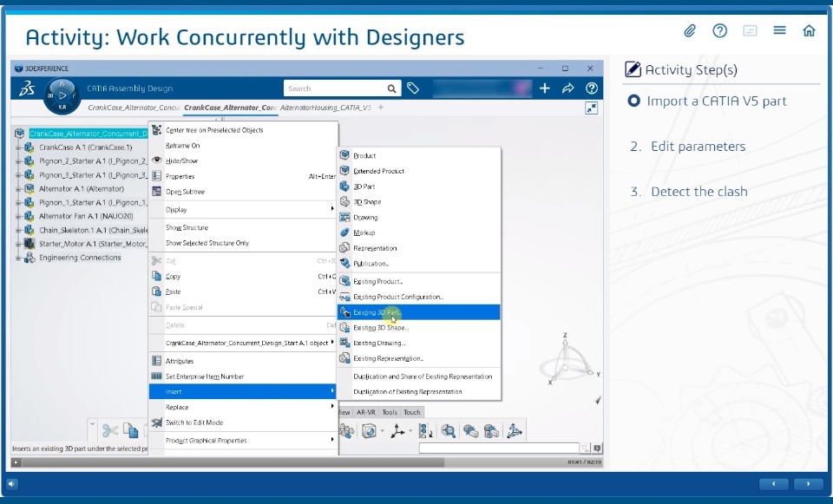Switch to the AlternatorHousing_CATIA_V5 tab
Image resolution: width=833 pixels, height=504 pixels.
pyautogui.click(x=325, y=108)
